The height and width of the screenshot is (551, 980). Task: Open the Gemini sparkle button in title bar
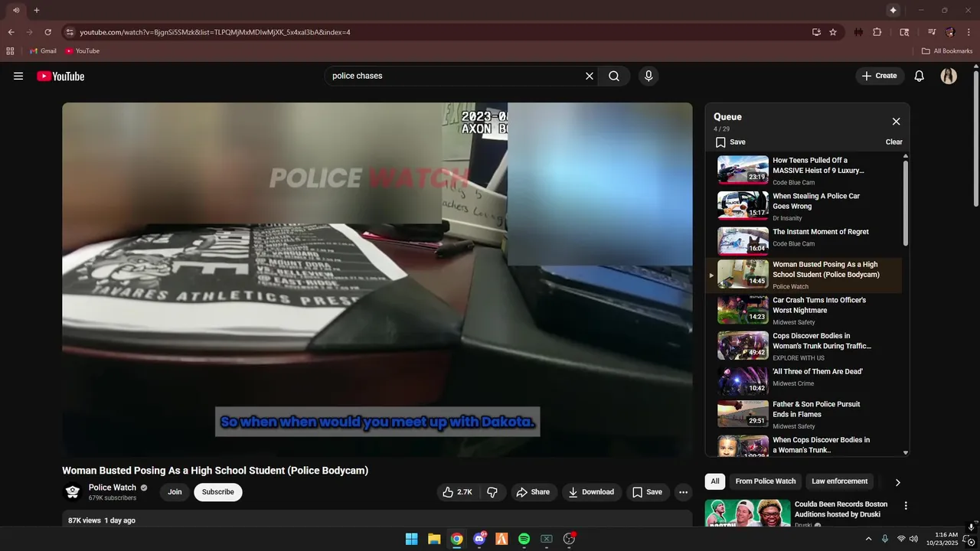click(893, 10)
